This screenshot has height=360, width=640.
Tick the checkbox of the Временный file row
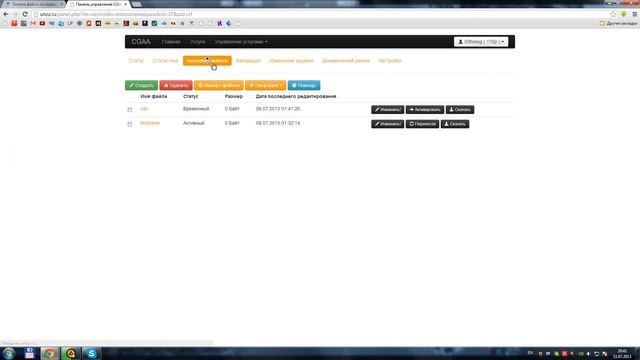130,109
